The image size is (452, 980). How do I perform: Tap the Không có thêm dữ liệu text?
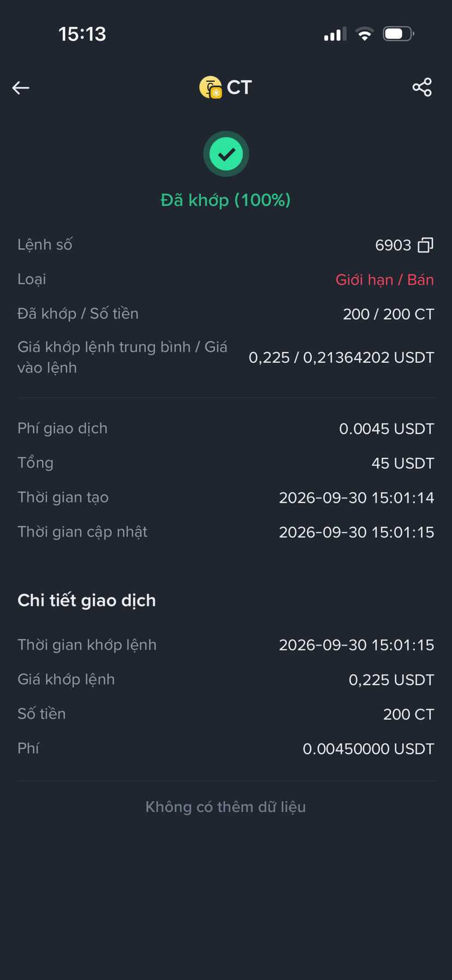(x=225, y=807)
